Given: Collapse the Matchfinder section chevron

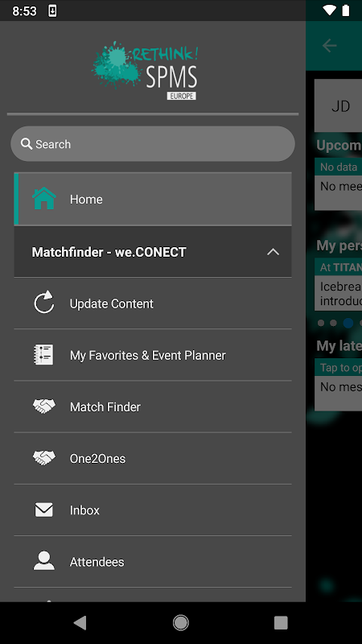Looking at the screenshot, I should [x=273, y=252].
